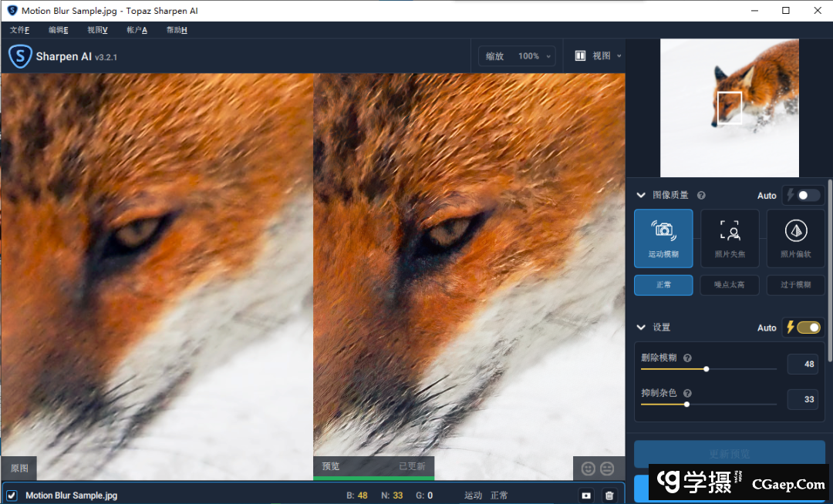Click help icon next to 抑制杂色
The image size is (833, 504).
click(x=686, y=393)
